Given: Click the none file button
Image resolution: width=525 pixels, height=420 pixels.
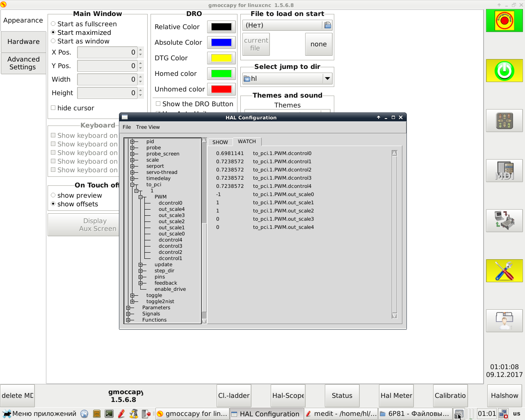Looking at the screenshot, I should (x=319, y=44).
